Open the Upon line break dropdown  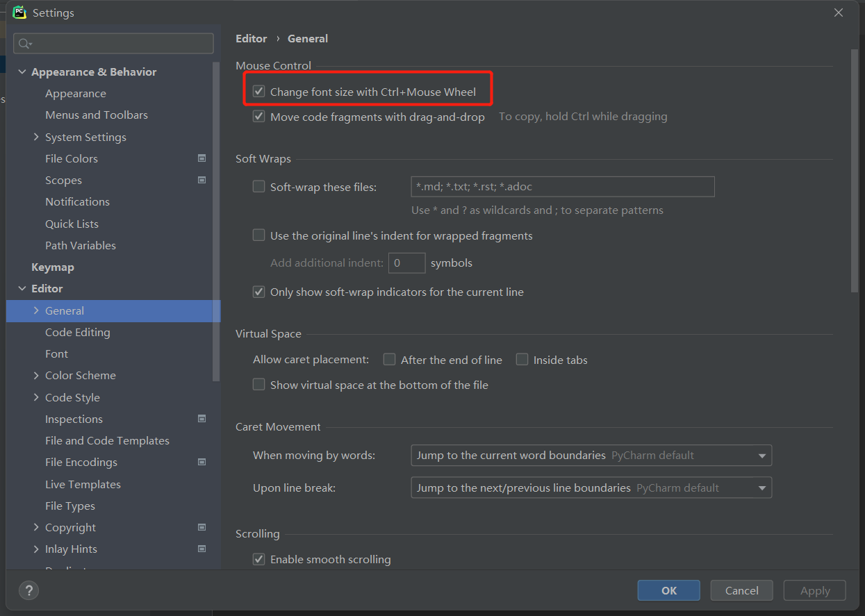pos(591,488)
